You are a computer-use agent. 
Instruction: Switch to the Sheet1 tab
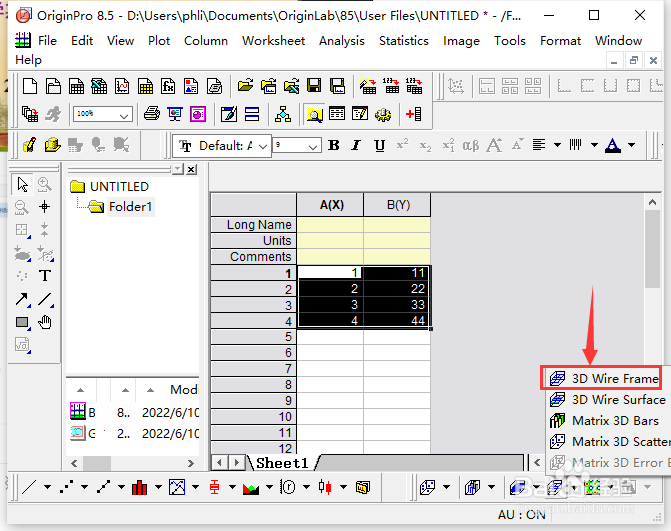point(282,463)
